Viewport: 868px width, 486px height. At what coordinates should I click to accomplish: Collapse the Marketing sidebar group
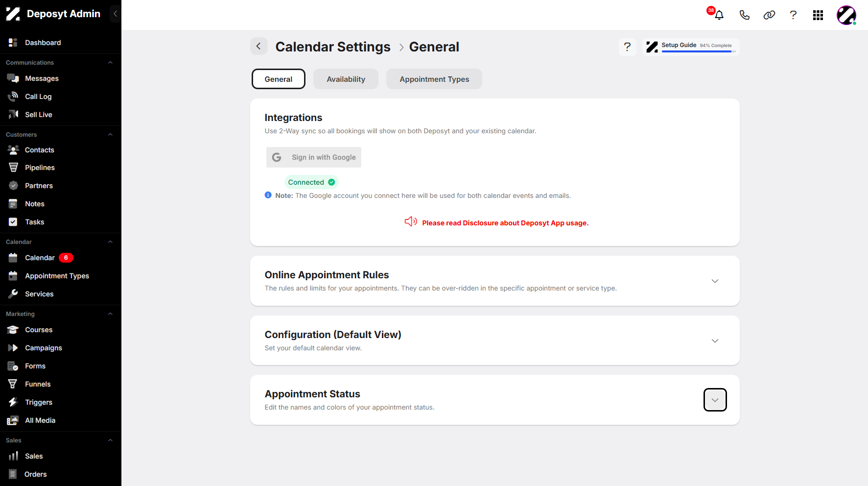(x=110, y=314)
